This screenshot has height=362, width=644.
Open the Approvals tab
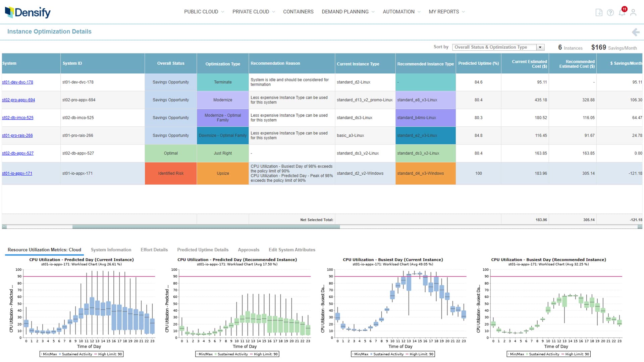(249, 250)
